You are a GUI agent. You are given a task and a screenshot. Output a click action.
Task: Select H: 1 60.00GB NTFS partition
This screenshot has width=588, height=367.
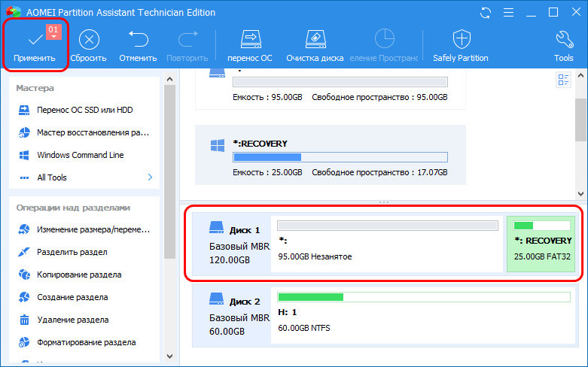point(423,315)
